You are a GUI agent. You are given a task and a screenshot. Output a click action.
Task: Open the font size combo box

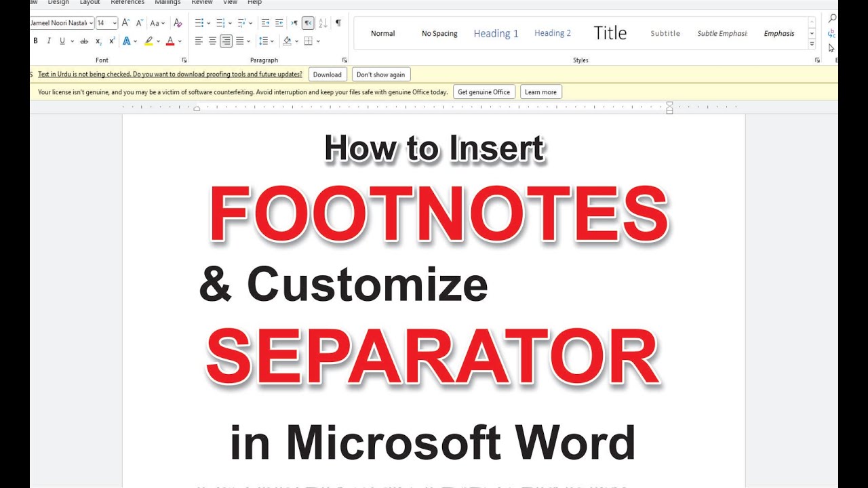point(106,23)
